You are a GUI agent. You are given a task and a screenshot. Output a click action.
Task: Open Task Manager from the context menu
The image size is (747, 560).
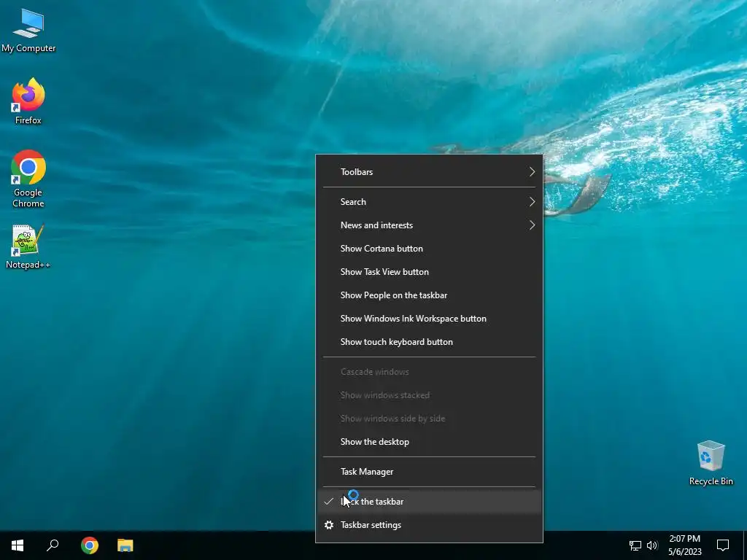pyautogui.click(x=429, y=472)
